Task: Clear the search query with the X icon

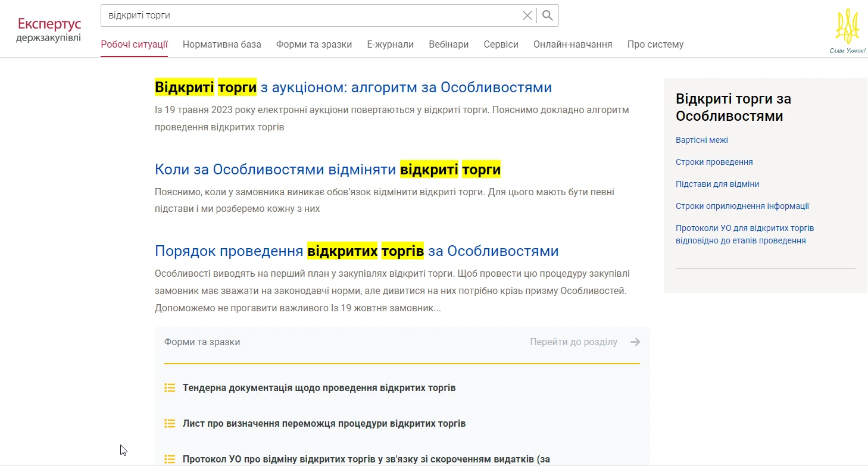Action: pyautogui.click(x=527, y=15)
